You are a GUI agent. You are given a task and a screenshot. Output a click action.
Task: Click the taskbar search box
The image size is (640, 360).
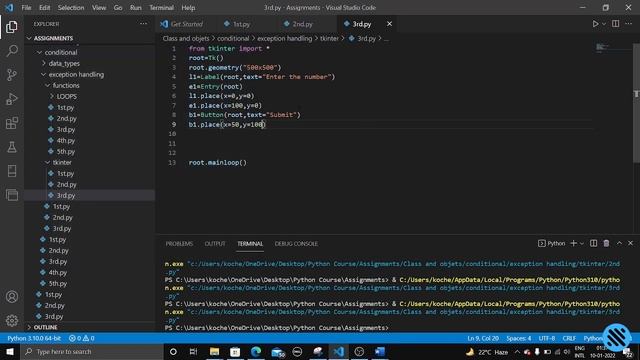coord(92,351)
